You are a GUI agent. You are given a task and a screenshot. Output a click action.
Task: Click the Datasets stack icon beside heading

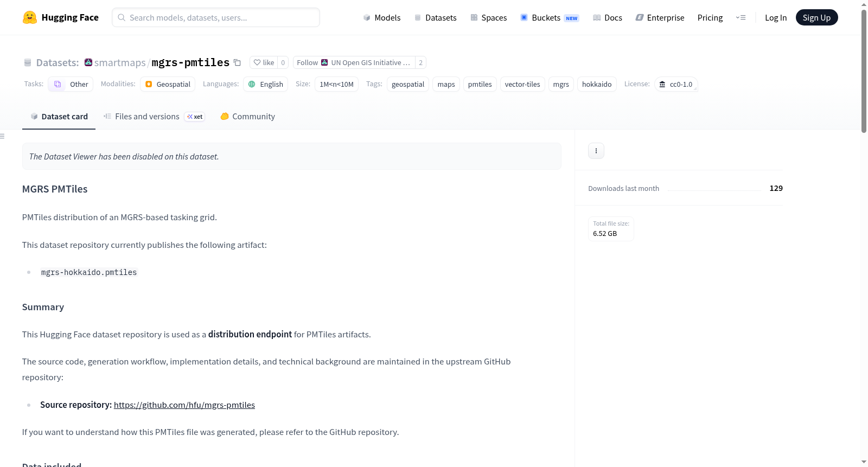coord(28,63)
